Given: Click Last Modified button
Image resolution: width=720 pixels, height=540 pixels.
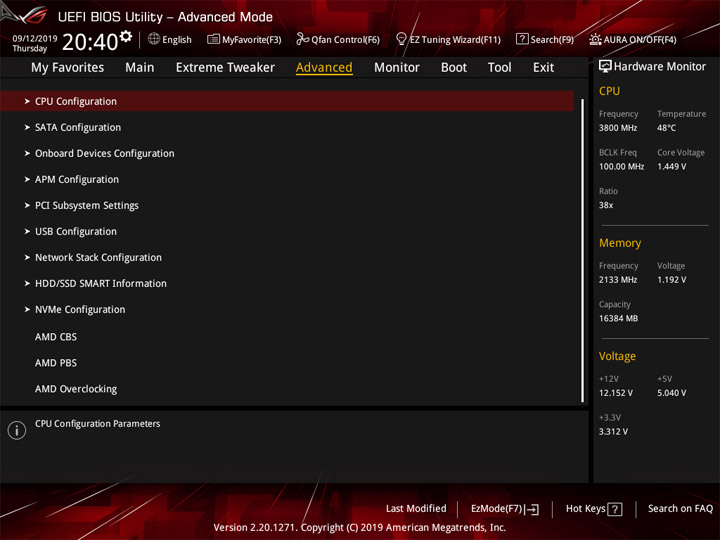Looking at the screenshot, I should (416, 509).
